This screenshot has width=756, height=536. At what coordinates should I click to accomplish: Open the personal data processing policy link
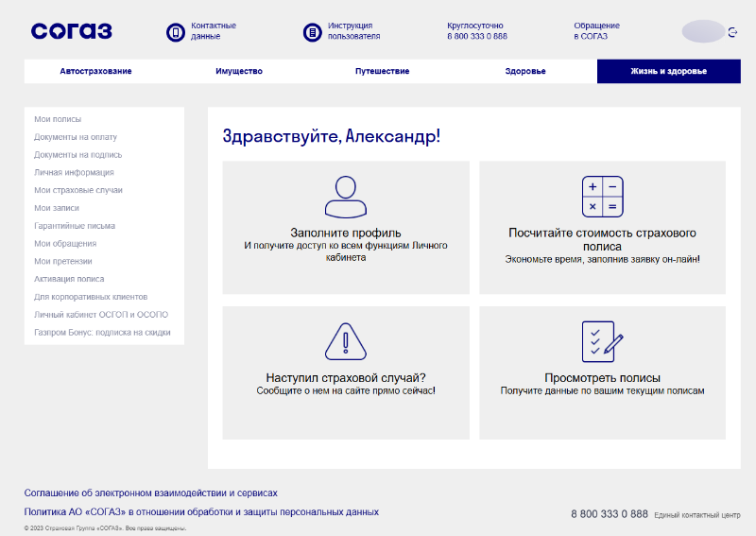201,511
